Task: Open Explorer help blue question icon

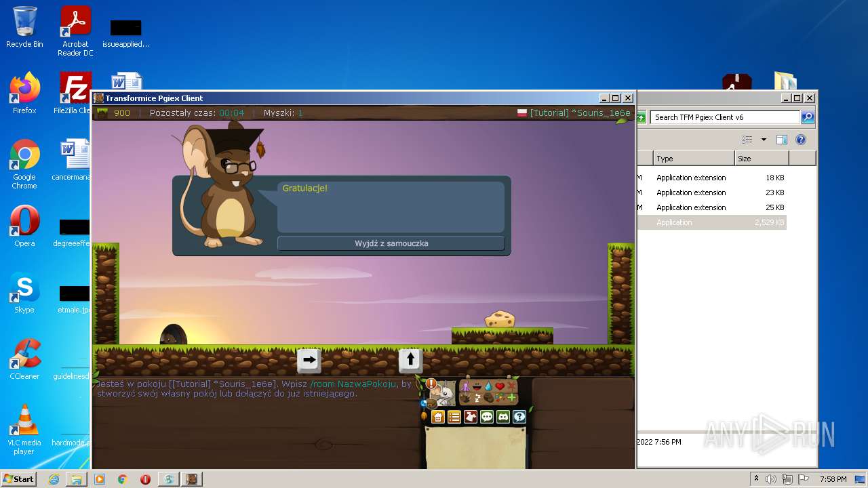Action: tap(801, 140)
